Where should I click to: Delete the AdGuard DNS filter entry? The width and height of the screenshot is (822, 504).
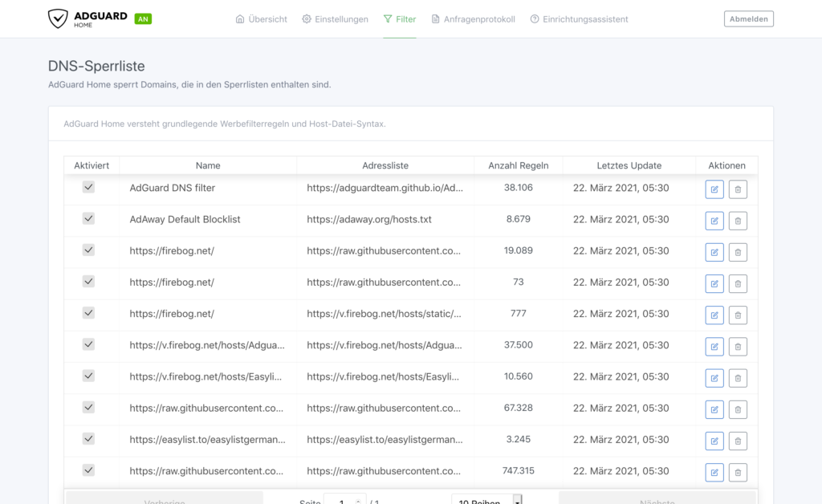[738, 189]
